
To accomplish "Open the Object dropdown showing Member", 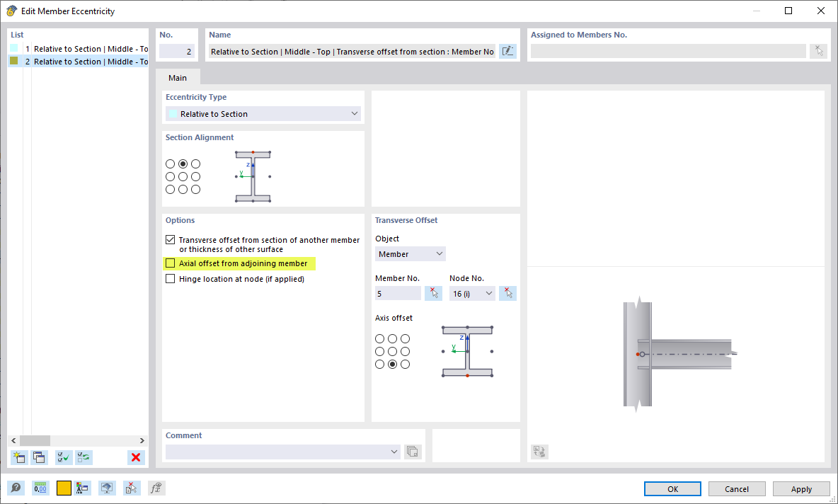I will (411, 254).
